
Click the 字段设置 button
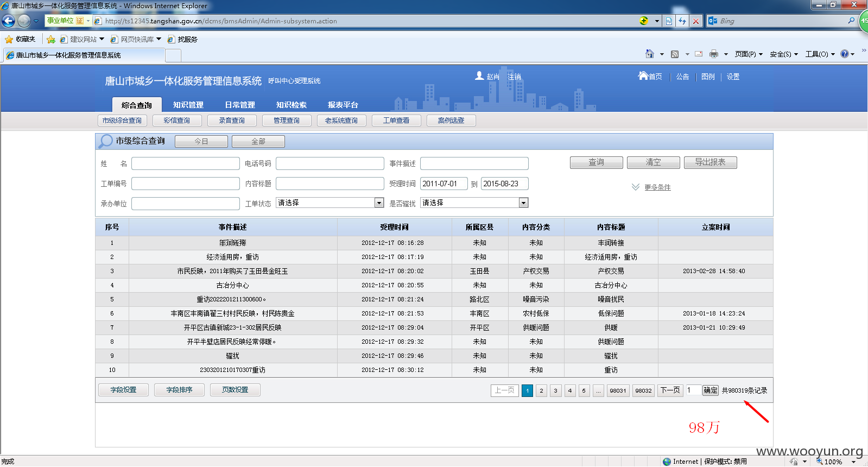(x=124, y=390)
